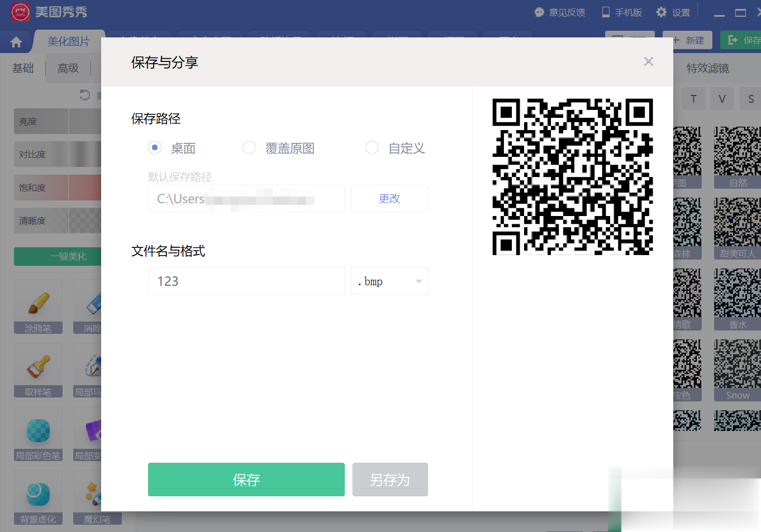Select the 局部马赛克 tool
Screen dimensions: 761x532
(88, 370)
